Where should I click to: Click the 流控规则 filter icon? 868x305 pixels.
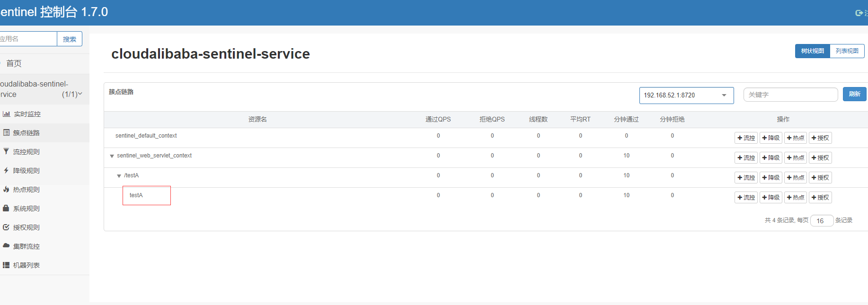[6, 151]
